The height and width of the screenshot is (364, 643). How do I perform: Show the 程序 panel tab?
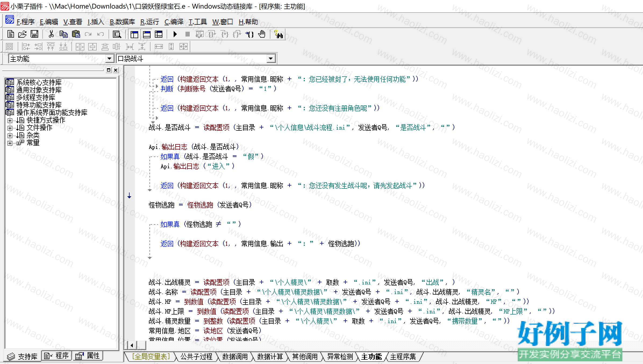[56, 356]
